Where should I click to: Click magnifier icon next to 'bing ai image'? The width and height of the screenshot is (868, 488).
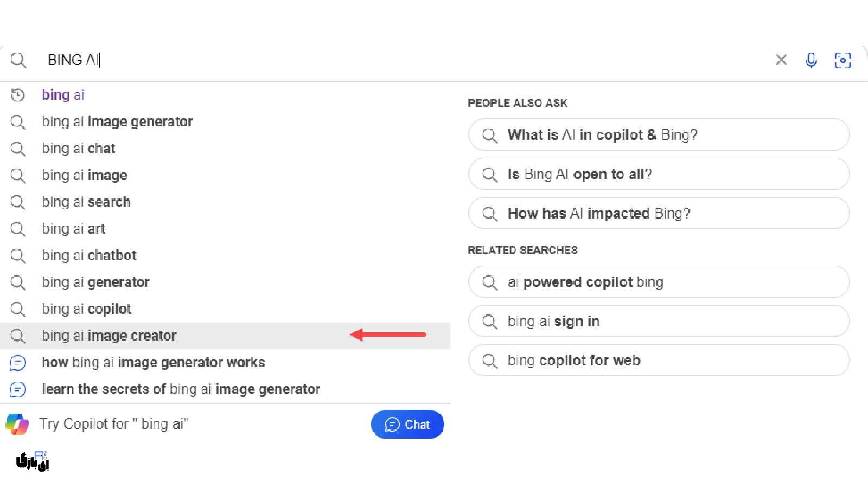coord(18,175)
